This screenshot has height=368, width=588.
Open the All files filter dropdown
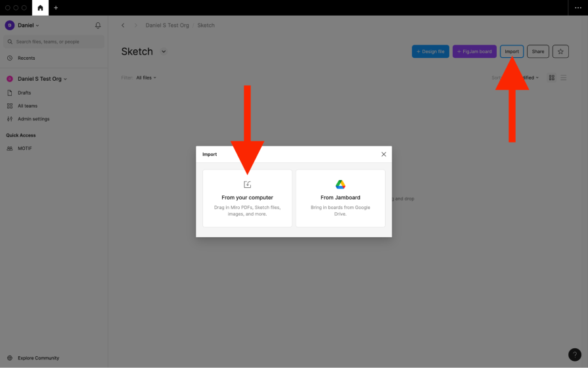point(146,78)
